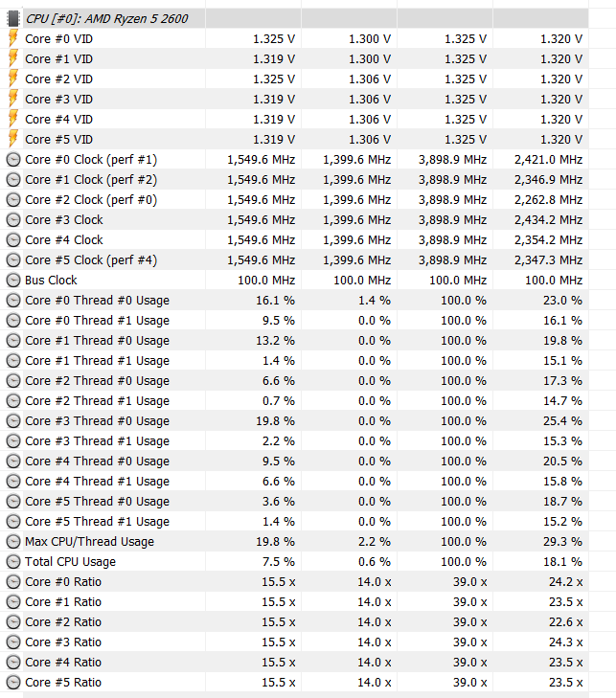616x698 pixels.
Task: Click gauge icon beside Core #5 Ratio
Action: click(x=13, y=683)
